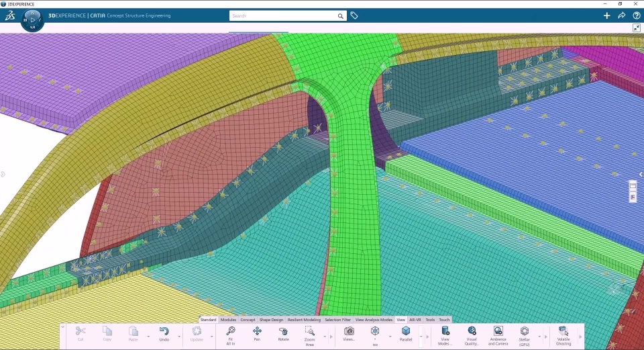644x350 pixels.
Task: Toggle the Parallel projection icon
Action: (406, 331)
